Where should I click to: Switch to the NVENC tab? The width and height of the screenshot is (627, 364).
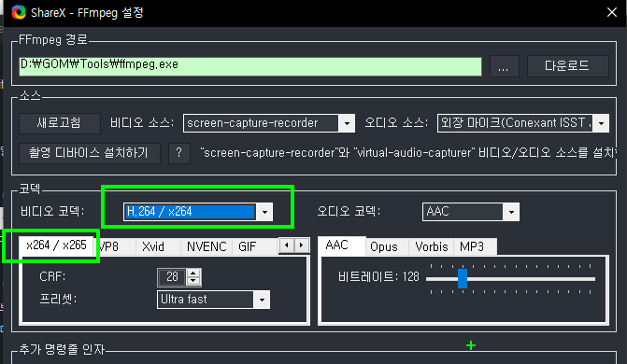207,246
